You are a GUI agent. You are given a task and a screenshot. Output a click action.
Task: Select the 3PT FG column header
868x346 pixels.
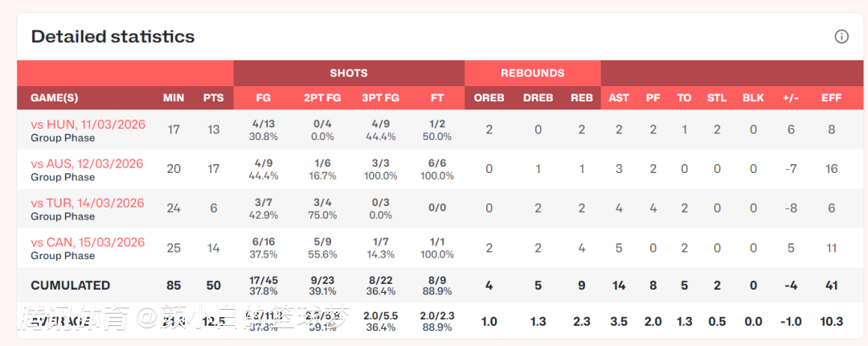click(x=380, y=97)
